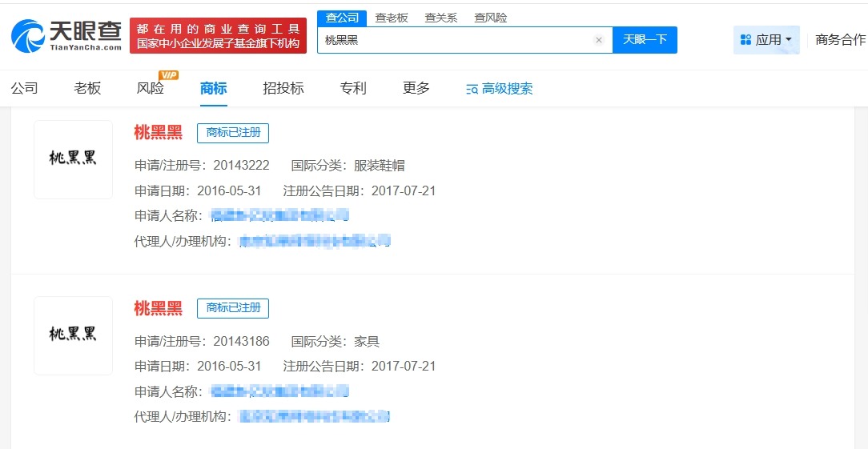
Task: Click the 天眼一下 search button
Action: (645, 40)
